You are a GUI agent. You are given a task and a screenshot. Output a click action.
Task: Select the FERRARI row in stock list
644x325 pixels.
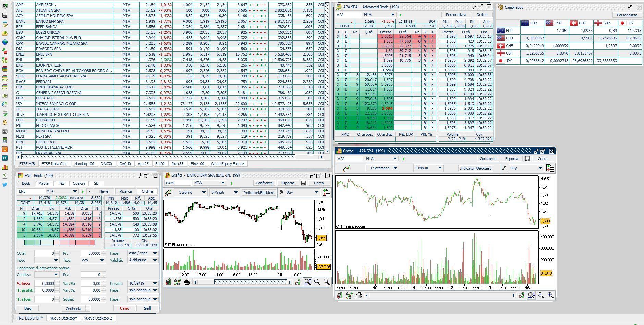click(x=170, y=82)
